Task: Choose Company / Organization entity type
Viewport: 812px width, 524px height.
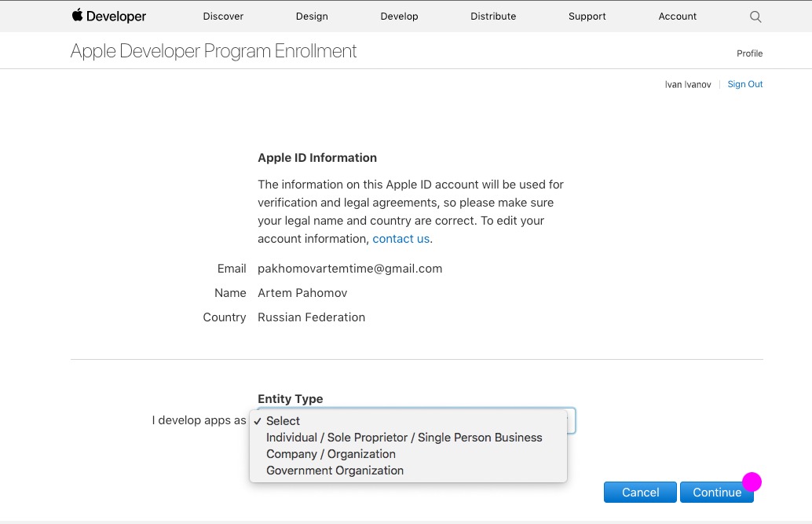Action: [331, 453]
